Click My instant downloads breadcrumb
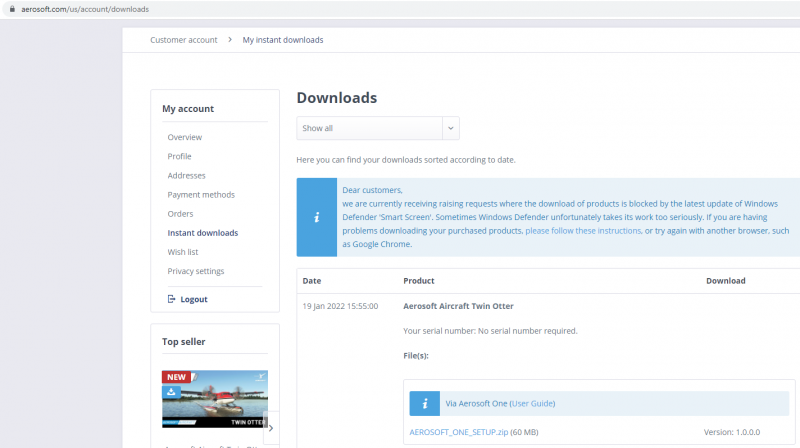800x448 pixels. [x=283, y=40]
